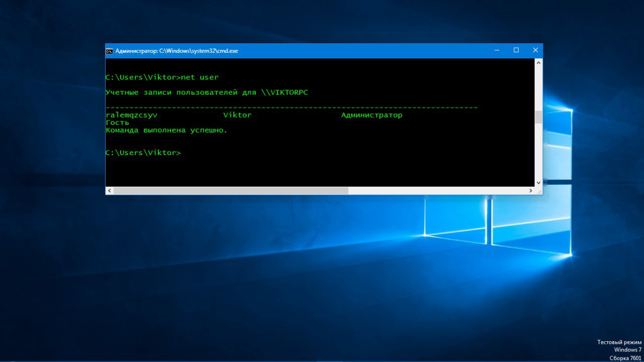Click the account name 'Администратор' in output
Screen dimensions: 644x362
pos(372,115)
